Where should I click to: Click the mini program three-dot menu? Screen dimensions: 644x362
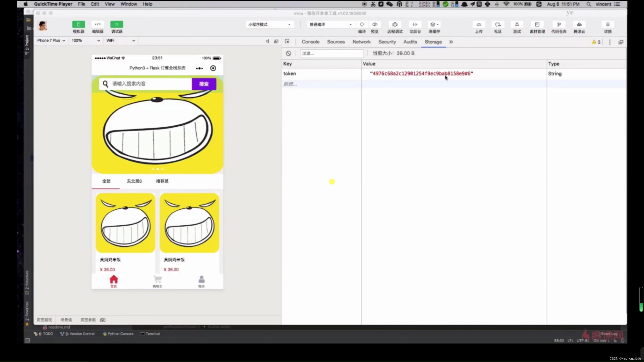click(x=199, y=68)
